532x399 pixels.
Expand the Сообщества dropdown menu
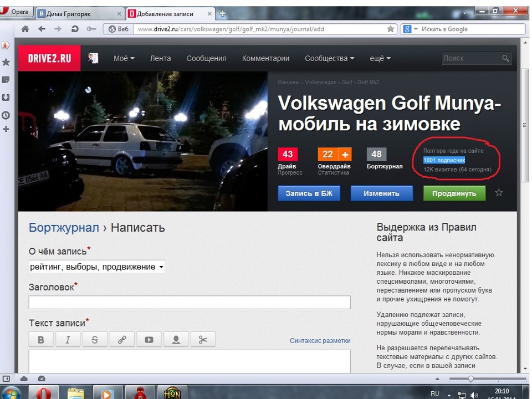tap(329, 58)
